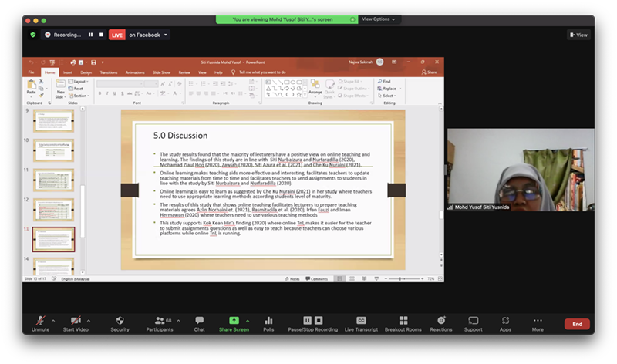The width and height of the screenshot is (617, 364).
Task: Click the More options button
Action: pyautogui.click(x=538, y=320)
